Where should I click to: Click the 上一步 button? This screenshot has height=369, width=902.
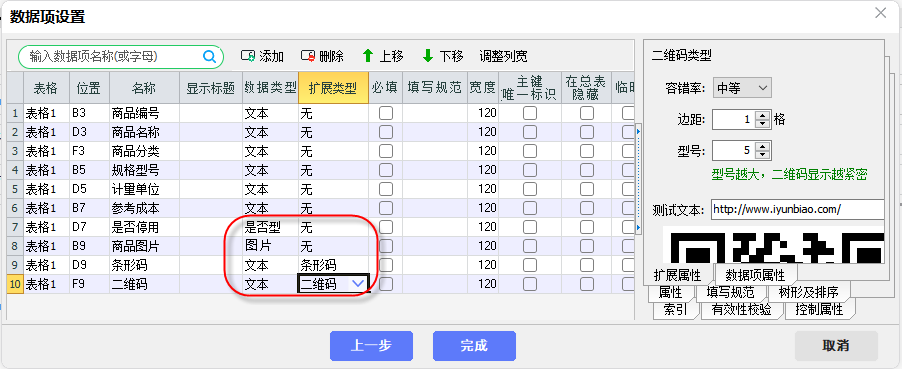tap(371, 345)
